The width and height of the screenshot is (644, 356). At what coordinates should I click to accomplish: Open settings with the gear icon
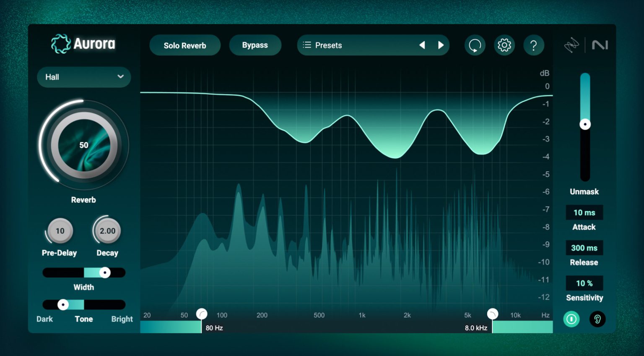504,45
